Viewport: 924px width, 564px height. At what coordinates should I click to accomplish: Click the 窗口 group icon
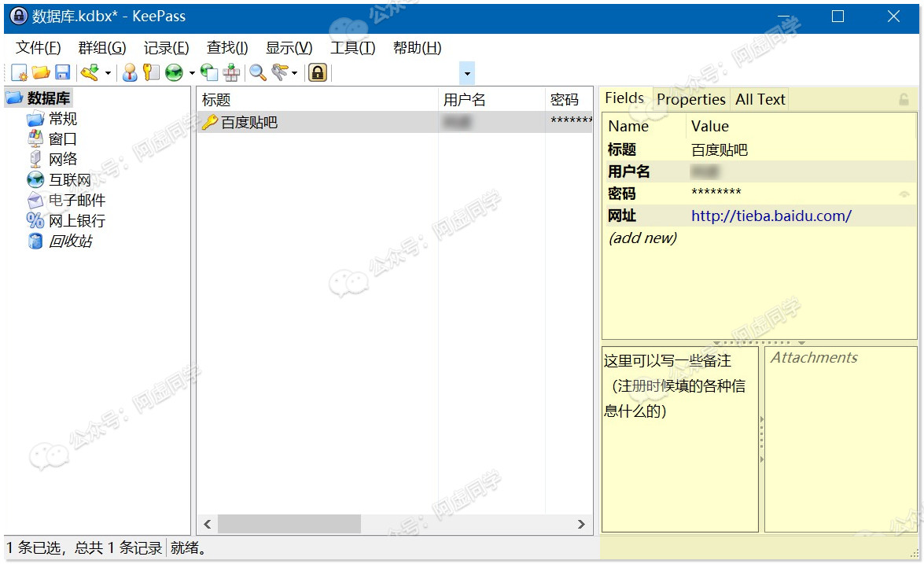[35, 139]
